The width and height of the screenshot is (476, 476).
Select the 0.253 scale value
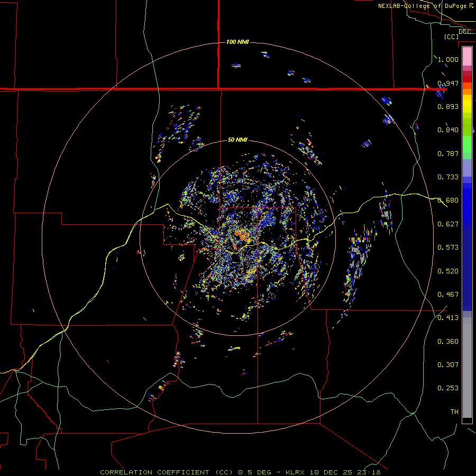point(448,388)
